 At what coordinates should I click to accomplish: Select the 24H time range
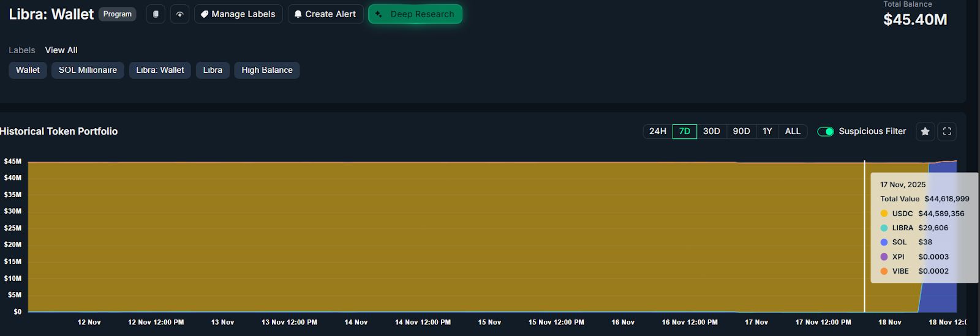click(657, 132)
